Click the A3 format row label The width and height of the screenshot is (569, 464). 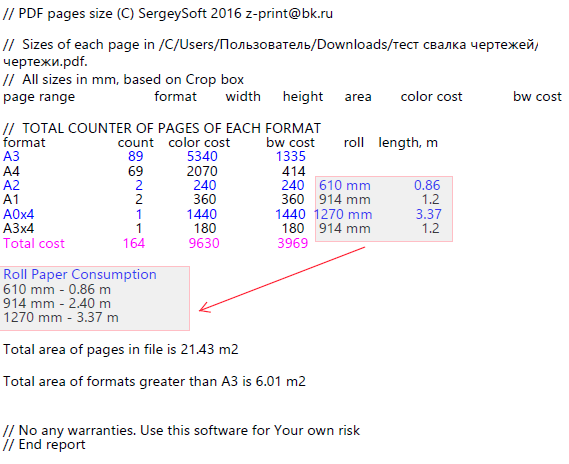(11, 156)
